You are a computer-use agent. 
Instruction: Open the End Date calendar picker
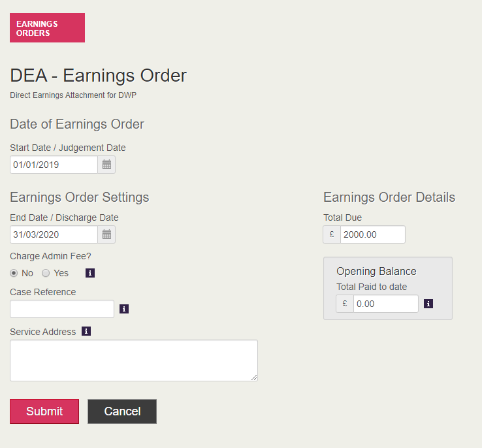click(x=106, y=234)
